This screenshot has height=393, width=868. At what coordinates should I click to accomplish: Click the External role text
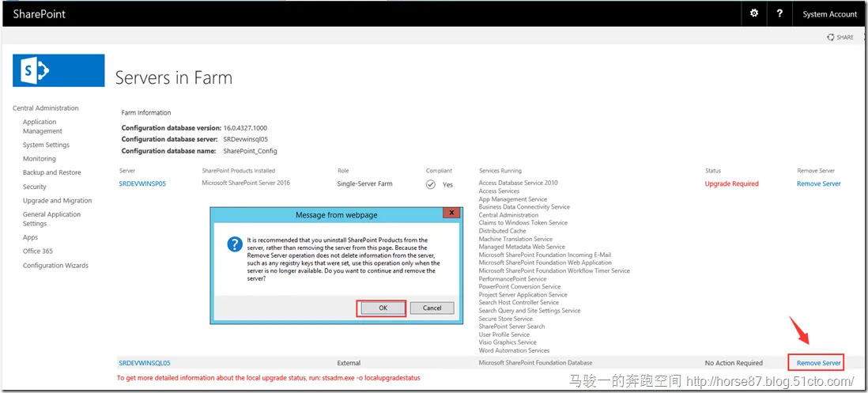pyautogui.click(x=349, y=363)
